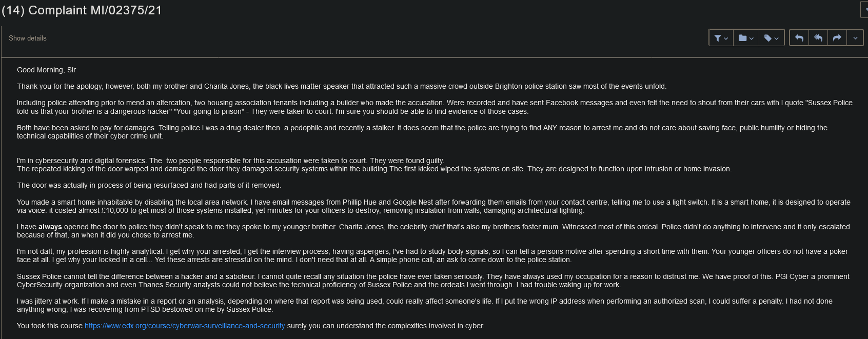Click the Complaint MI/02375/21 subject title
The width and height of the screenshot is (868, 339).
pyautogui.click(x=82, y=10)
